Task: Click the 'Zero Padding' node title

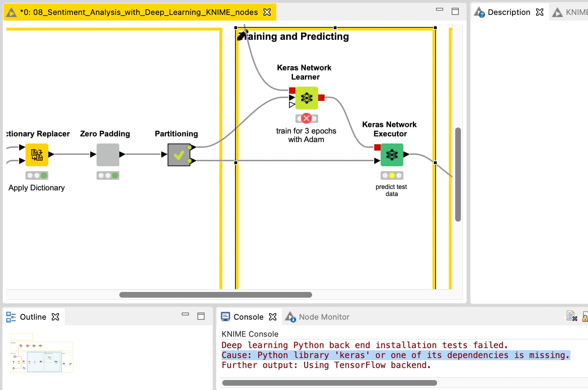Action: coord(105,134)
